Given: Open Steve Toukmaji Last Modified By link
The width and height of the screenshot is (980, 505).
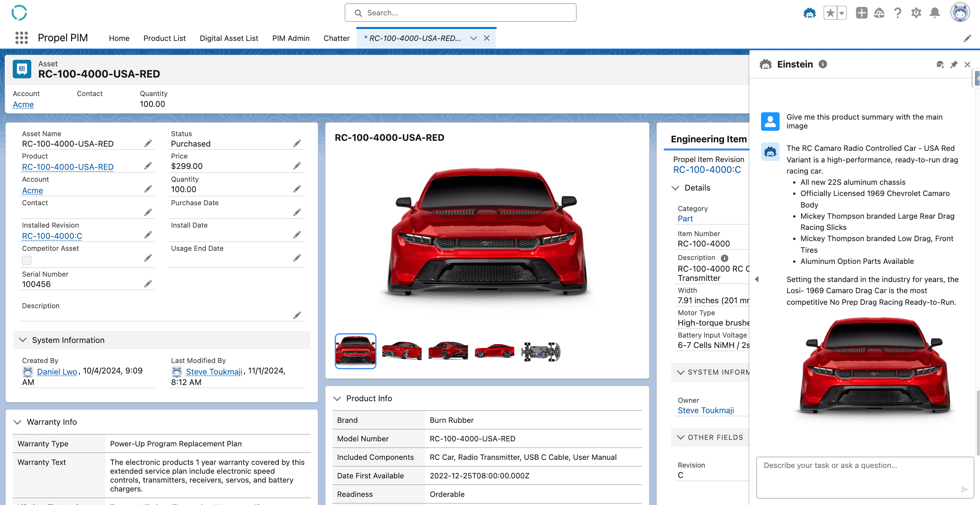Looking at the screenshot, I should click(x=214, y=372).
